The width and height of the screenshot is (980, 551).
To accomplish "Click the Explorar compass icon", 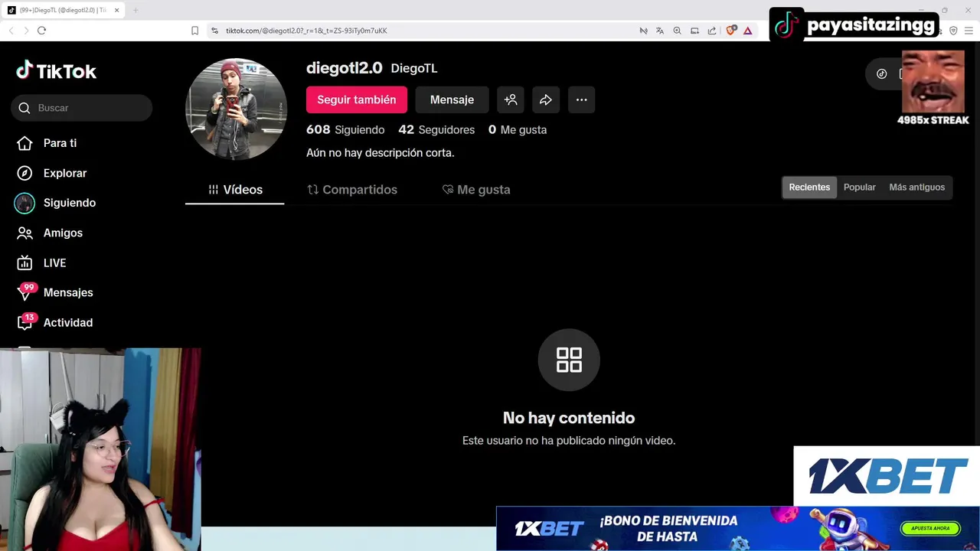I will click(24, 173).
